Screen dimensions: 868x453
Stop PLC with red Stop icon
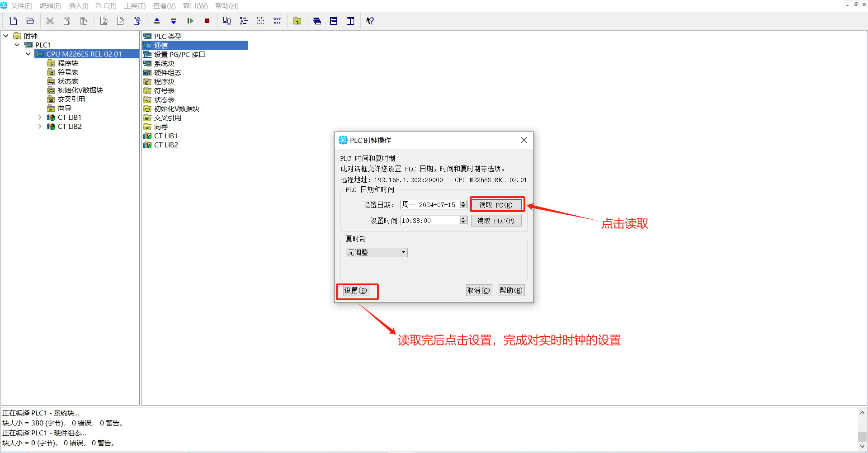[207, 21]
